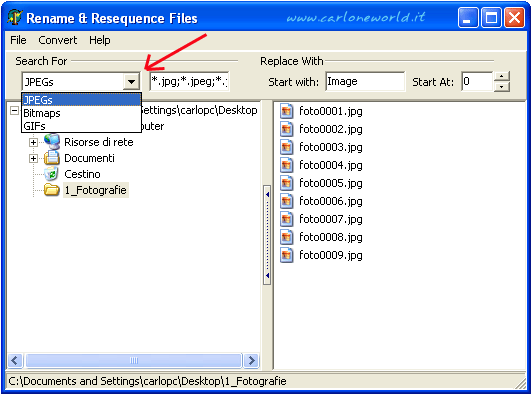The height and width of the screenshot is (396, 531).
Task: Close the Rename & Resequence Files window
Action: [x=514, y=17]
